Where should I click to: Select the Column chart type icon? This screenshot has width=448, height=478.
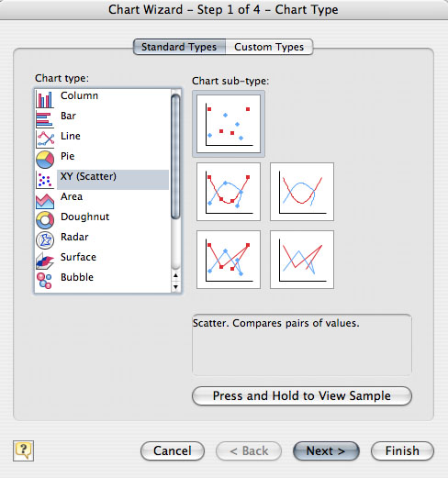point(45,99)
